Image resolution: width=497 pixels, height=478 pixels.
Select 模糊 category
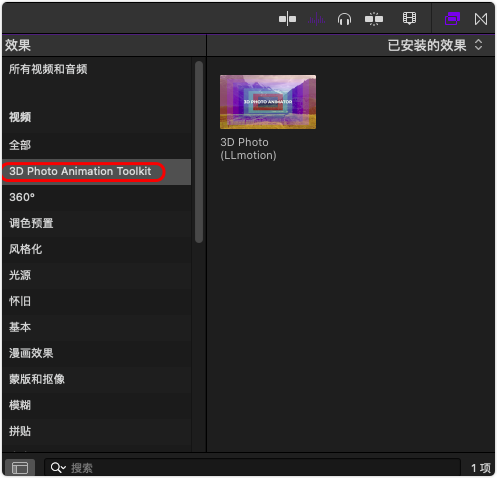click(x=97, y=405)
